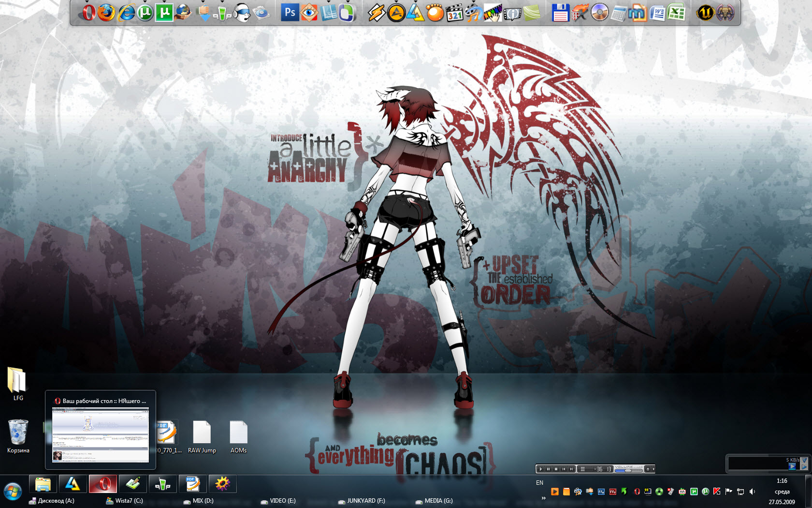The width and height of the screenshot is (812, 508).
Task: Open JUNKYARD (F:) drive link
Action: [x=362, y=501]
